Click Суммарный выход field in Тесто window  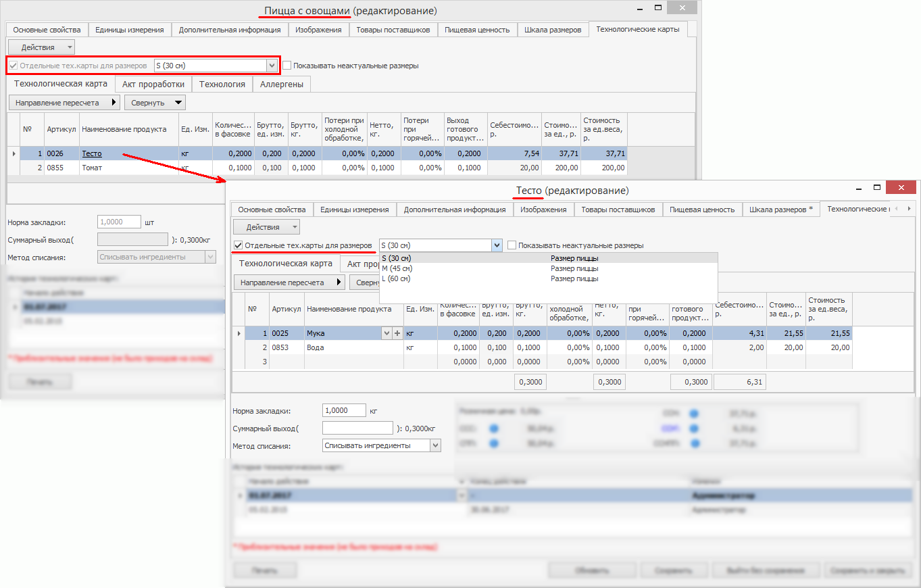click(357, 428)
